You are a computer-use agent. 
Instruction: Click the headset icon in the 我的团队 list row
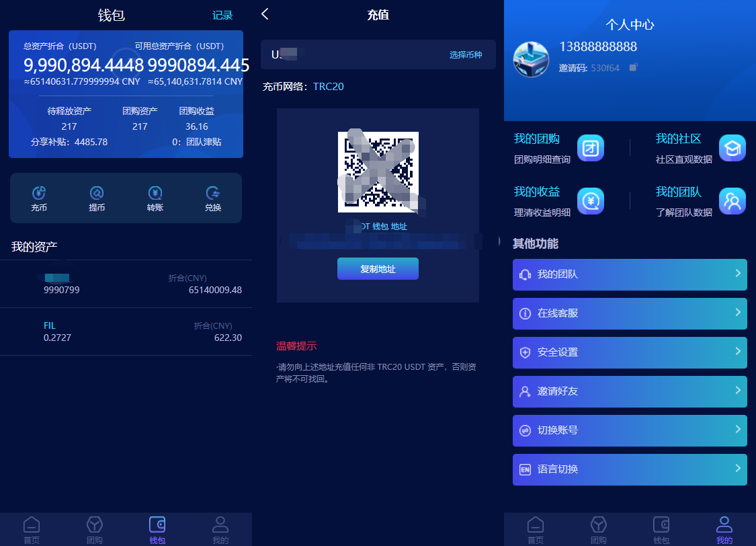(x=525, y=274)
